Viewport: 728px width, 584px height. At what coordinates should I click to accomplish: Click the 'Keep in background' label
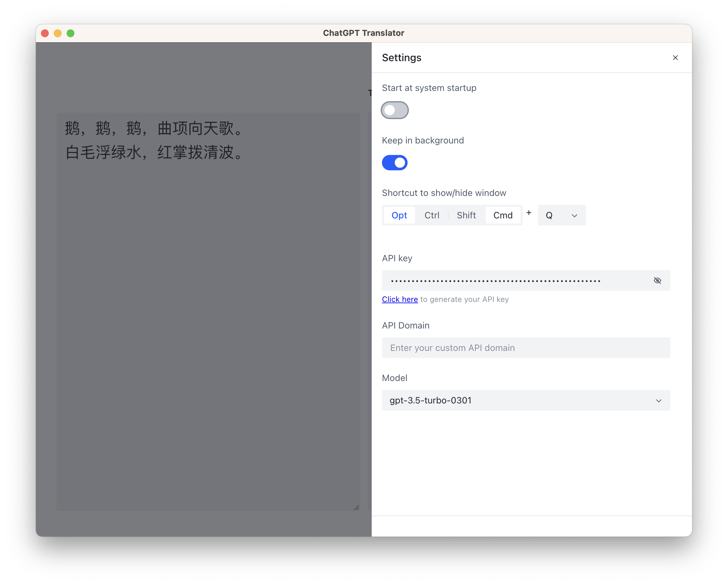coord(423,140)
